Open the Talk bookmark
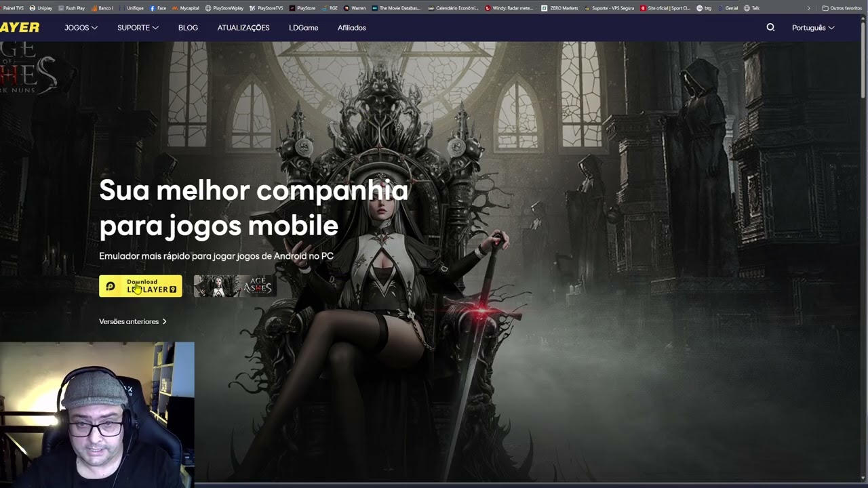 coord(751,8)
